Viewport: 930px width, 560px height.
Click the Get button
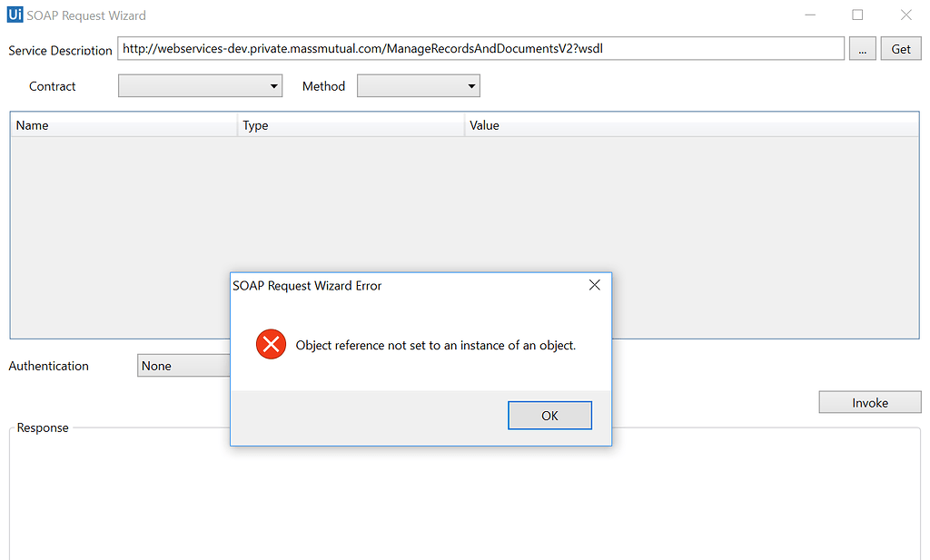[900, 48]
